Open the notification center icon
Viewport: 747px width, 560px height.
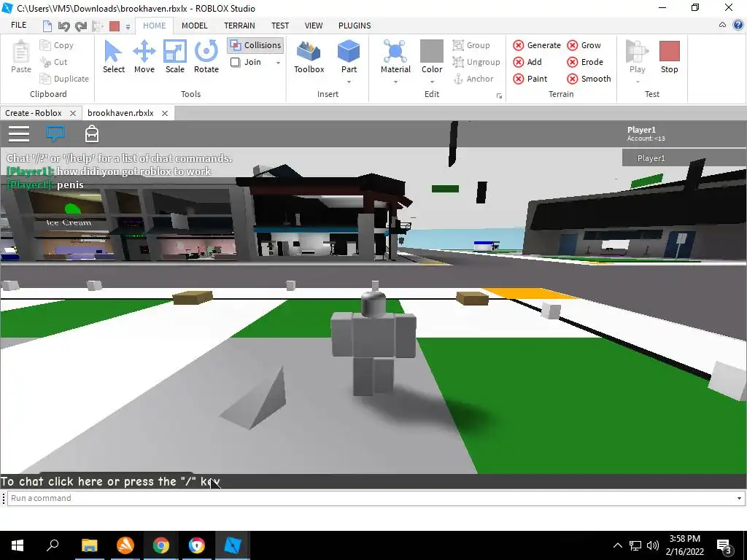click(724, 545)
